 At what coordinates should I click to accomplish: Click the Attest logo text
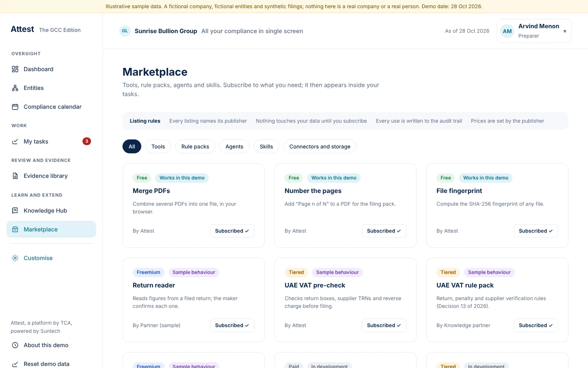pyautogui.click(x=22, y=29)
